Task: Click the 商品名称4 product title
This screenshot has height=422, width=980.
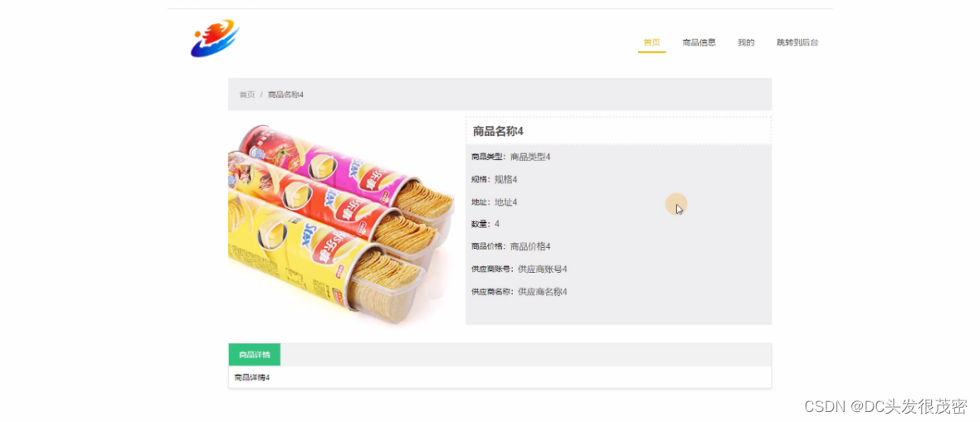Action: tap(498, 131)
